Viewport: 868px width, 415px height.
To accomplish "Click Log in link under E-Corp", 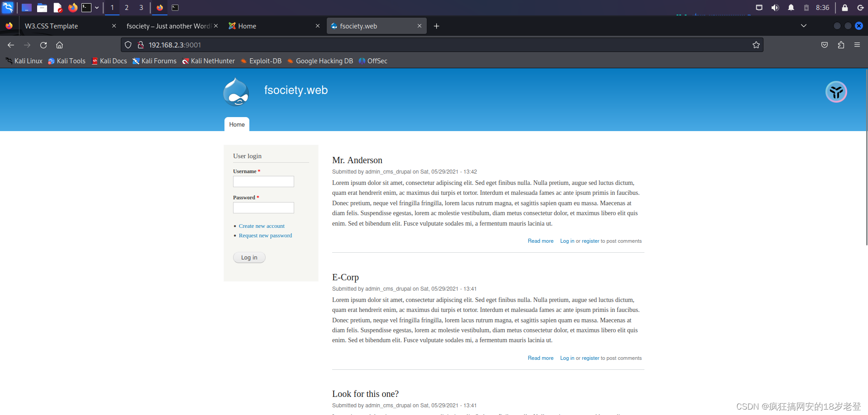I will [567, 358].
